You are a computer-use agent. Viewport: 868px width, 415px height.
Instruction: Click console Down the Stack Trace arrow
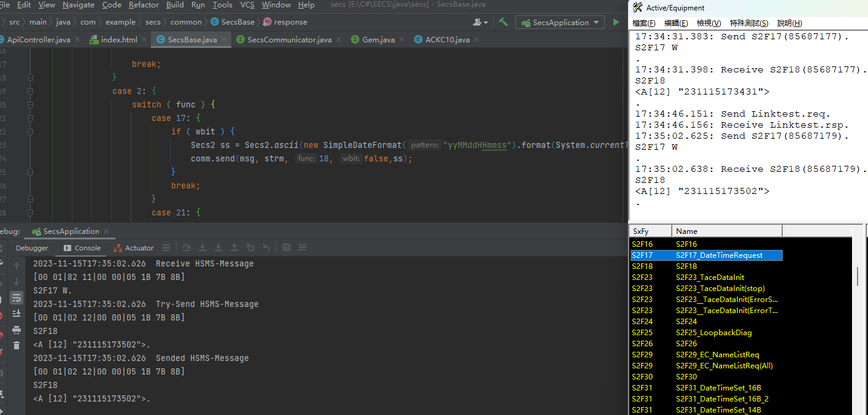17,282
